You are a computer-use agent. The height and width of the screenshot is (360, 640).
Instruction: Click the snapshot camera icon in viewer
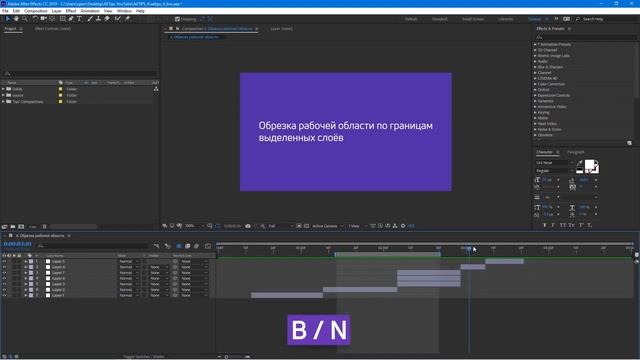click(248, 226)
